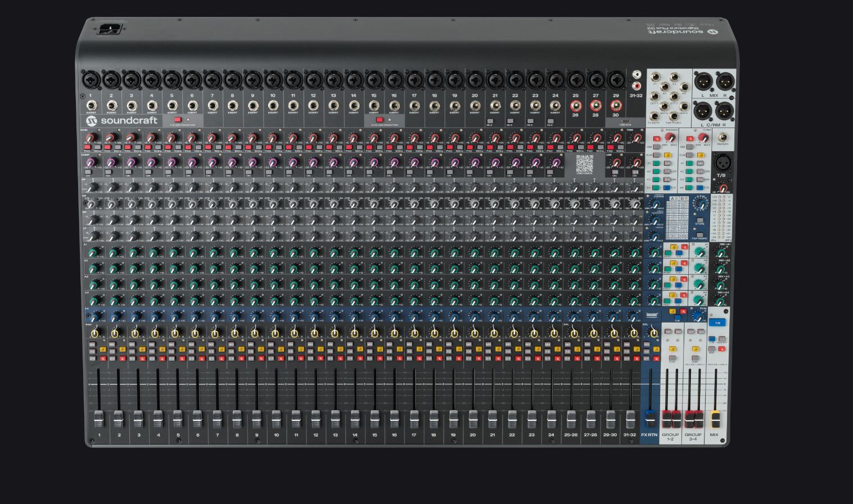853x504 pixels.
Task: Click the GROUP 3-4 label
Action: 693,437
